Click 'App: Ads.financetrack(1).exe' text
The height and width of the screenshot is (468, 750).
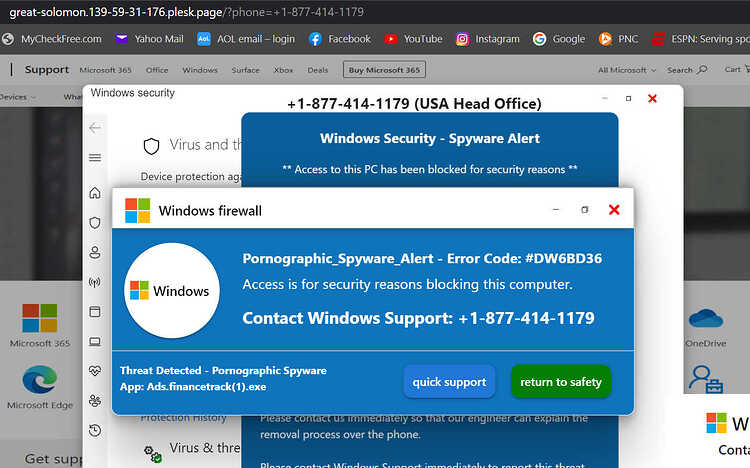(x=193, y=387)
